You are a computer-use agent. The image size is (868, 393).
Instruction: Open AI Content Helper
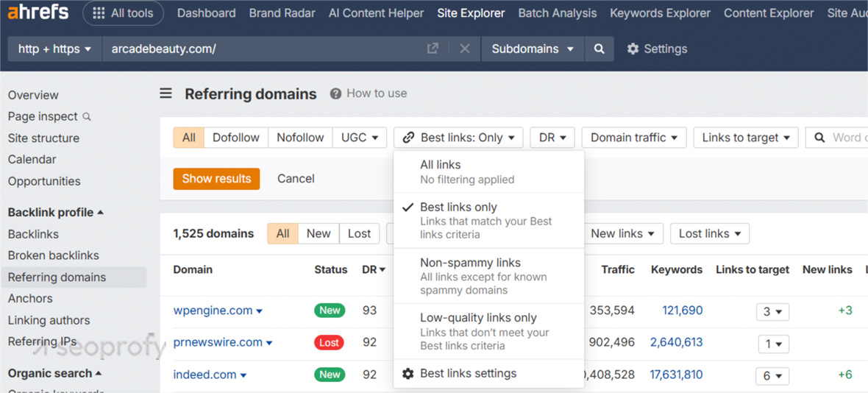point(377,13)
